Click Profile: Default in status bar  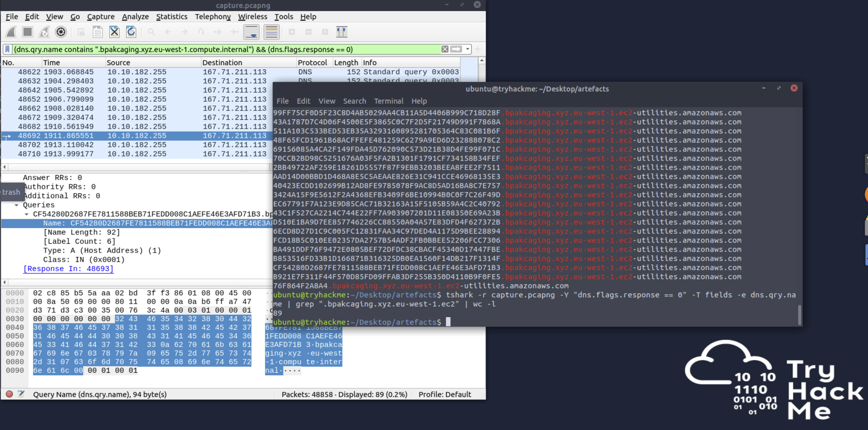(444, 394)
